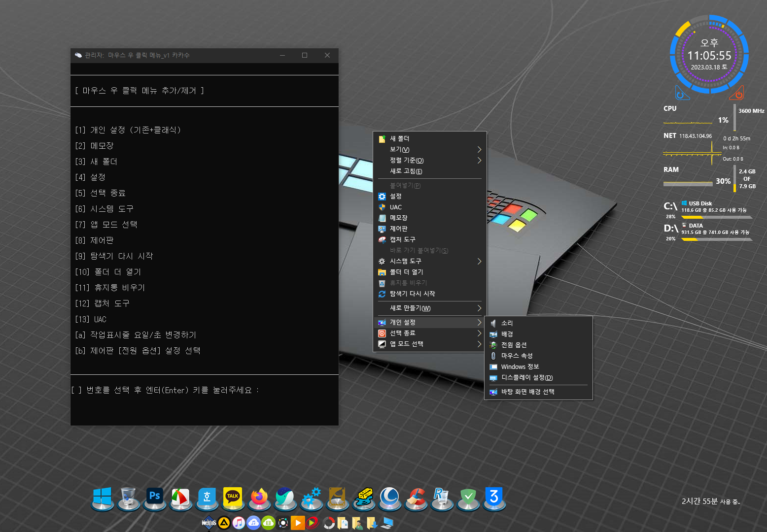Click console line [a] 작업표시줄 요일/초 변경하기
The height and width of the screenshot is (532, 767).
tap(136, 335)
